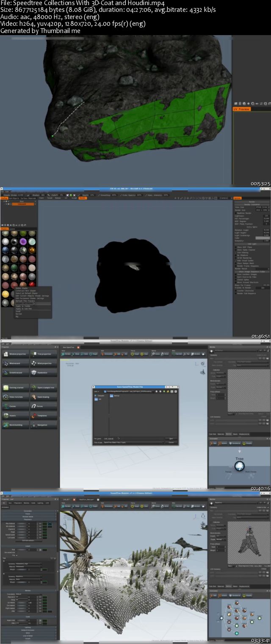Click Save in SpeedTree file dialog
The height and width of the screenshot is (644, 271).
click(x=171, y=438)
